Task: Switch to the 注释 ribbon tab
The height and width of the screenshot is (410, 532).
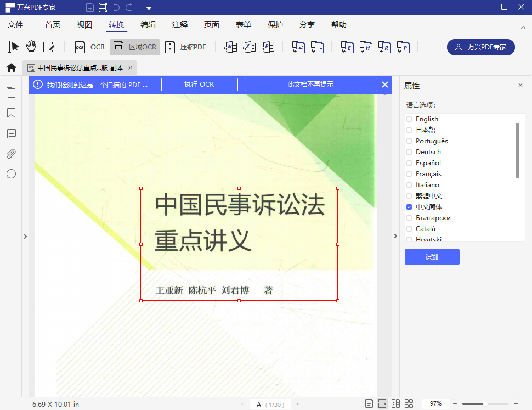Action: pyautogui.click(x=180, y=25)
